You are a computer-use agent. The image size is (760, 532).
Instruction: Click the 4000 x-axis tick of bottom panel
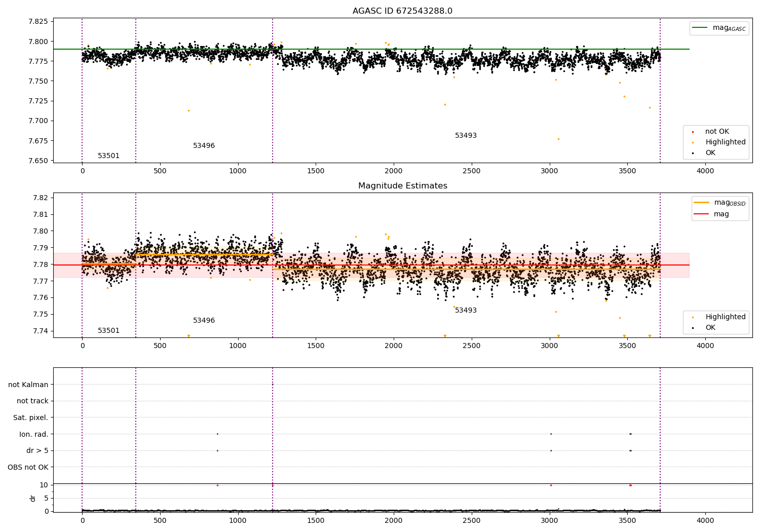coord(705,520)
